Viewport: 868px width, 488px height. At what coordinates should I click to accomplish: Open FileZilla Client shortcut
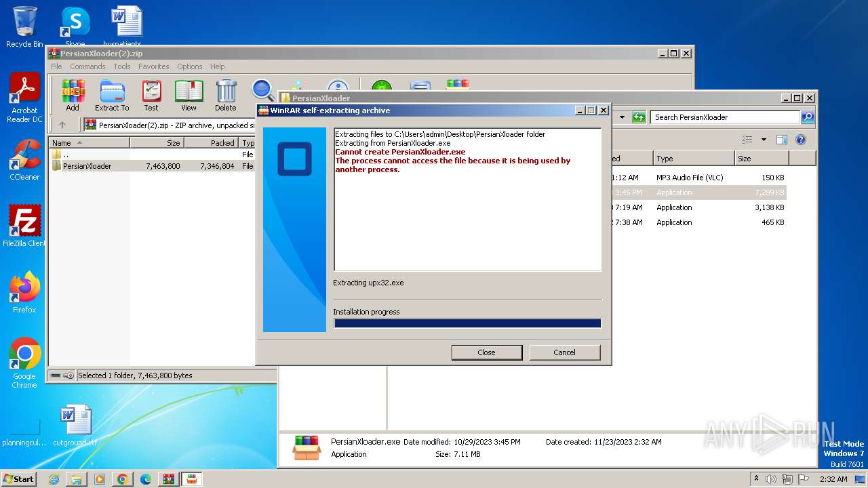pyautogui.click(x=24, y=226)
